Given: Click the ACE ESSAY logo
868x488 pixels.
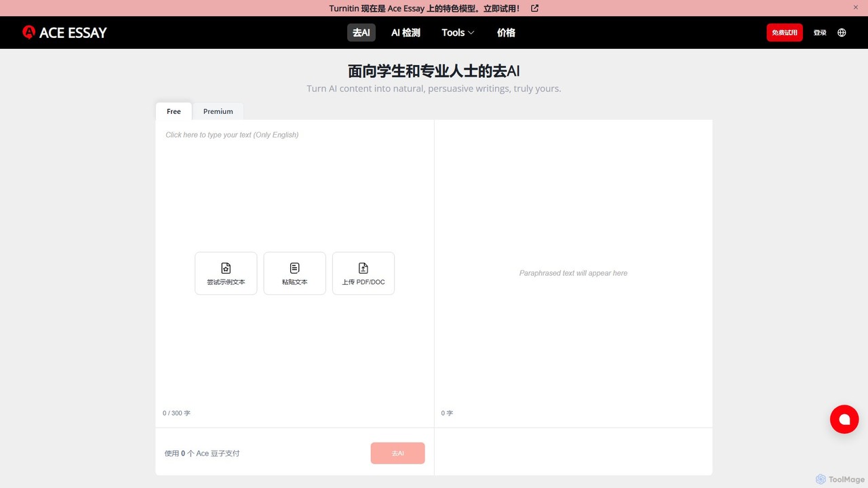Looking at the screenshot, I should (x=64, y=33).
